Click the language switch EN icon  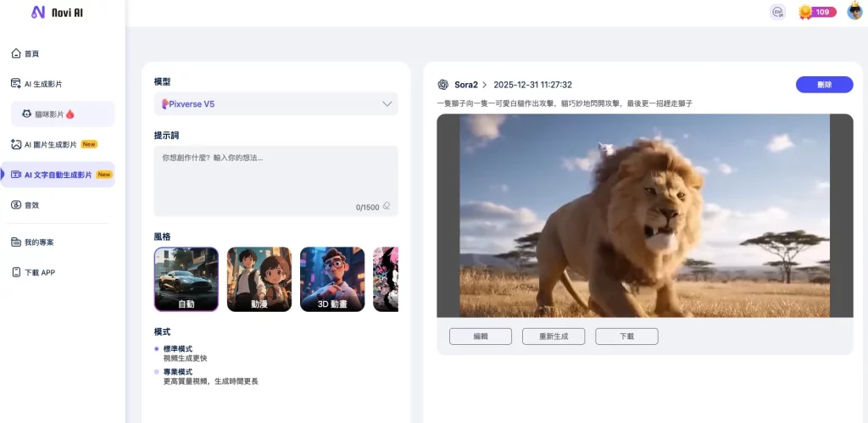coord(778,12)
